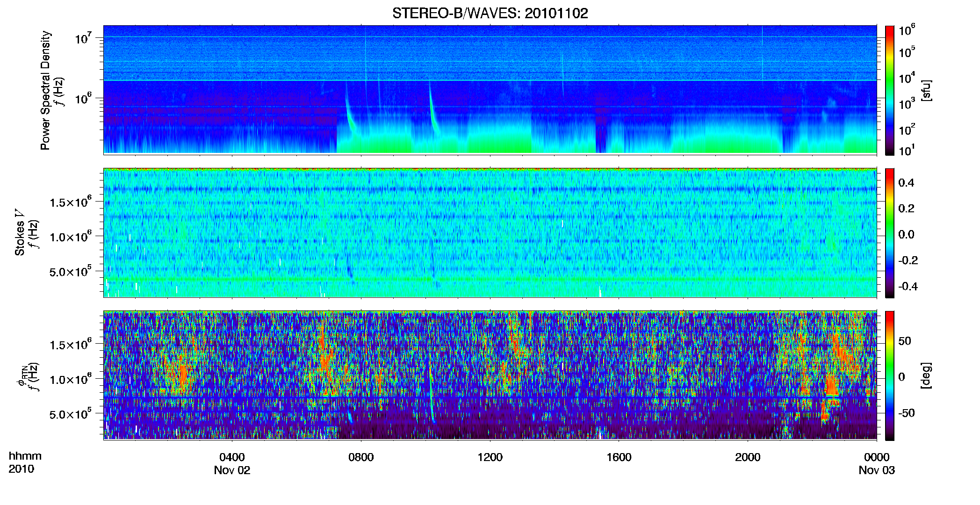Image resolution: width=980 pixels, height=505 pixels.
Task: Click the 1.0×10^6 tick of the Stokes V panel
Action: [x=71, y=236]
